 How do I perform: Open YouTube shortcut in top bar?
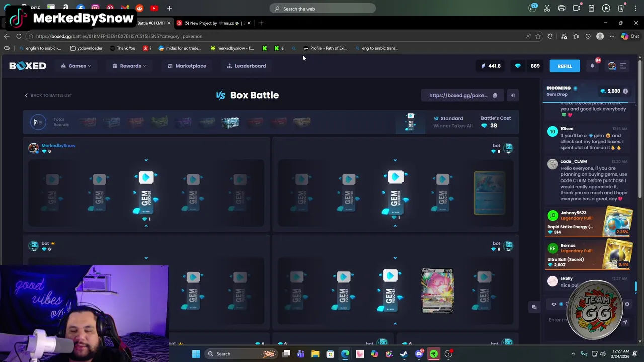coord(154,8)
